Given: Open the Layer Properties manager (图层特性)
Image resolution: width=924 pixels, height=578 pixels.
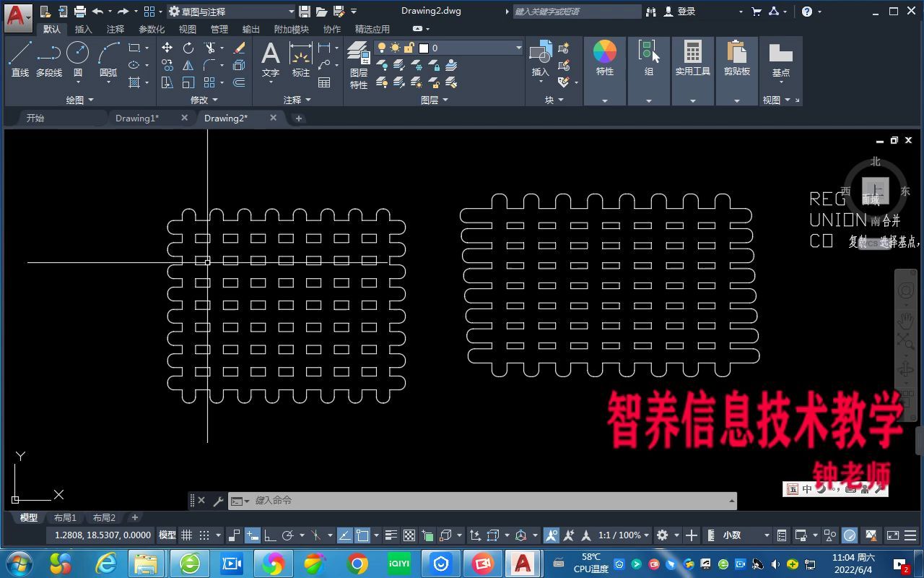Looking at the screenshot, I should tap(359, 58).
